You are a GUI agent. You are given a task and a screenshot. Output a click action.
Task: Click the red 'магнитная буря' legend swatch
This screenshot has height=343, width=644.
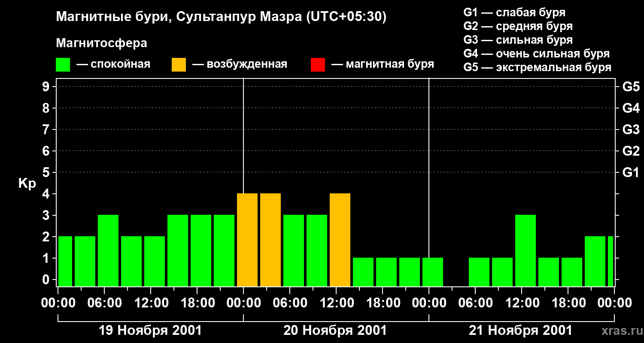[318, 65]
